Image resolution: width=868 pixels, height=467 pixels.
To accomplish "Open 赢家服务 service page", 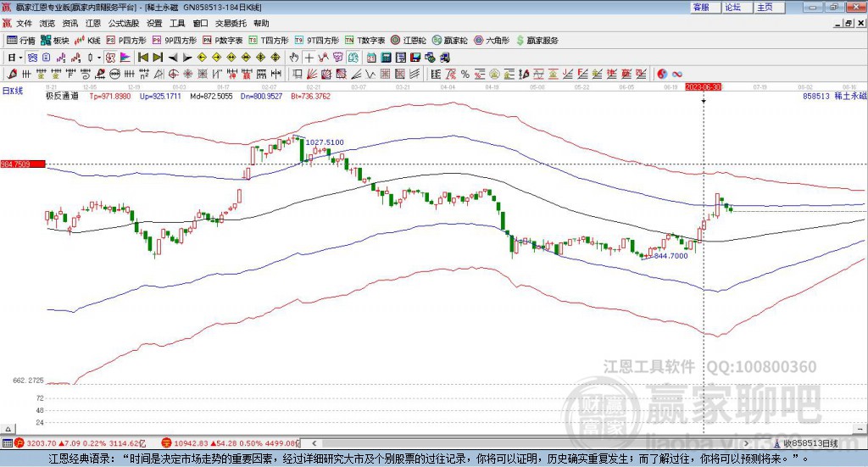I will tap(537, 41).
